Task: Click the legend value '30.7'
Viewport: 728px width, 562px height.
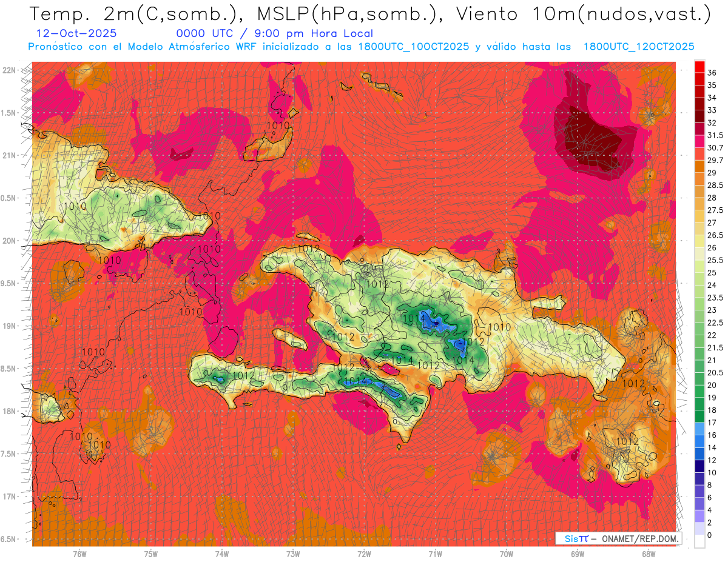Action: coord(715,148)
